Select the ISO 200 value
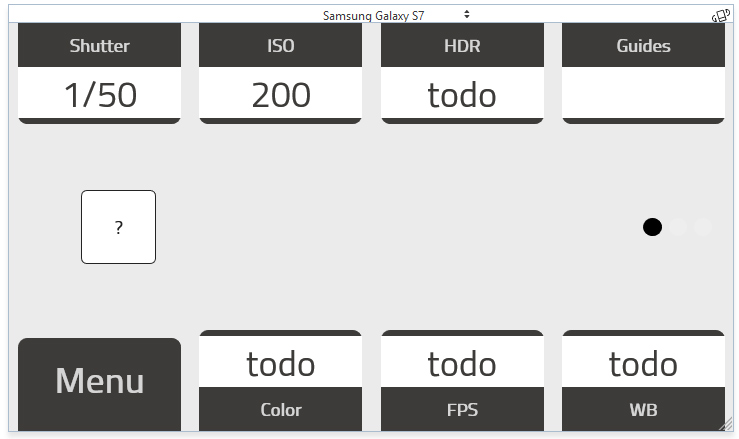 pos(281,95)
